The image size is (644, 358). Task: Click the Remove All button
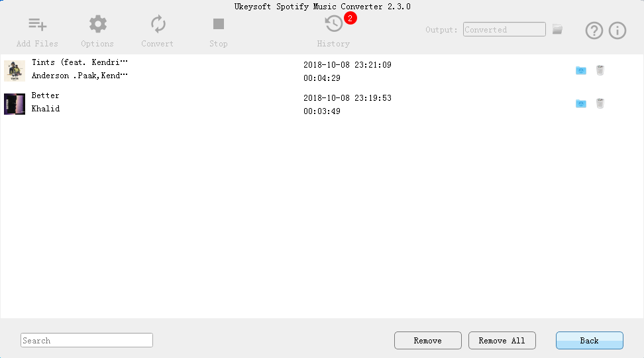click(x=502, y=340)
